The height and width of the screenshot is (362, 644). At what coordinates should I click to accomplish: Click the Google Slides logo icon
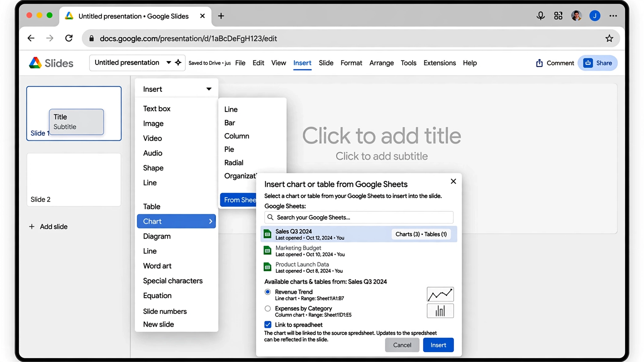coord(35,63)
